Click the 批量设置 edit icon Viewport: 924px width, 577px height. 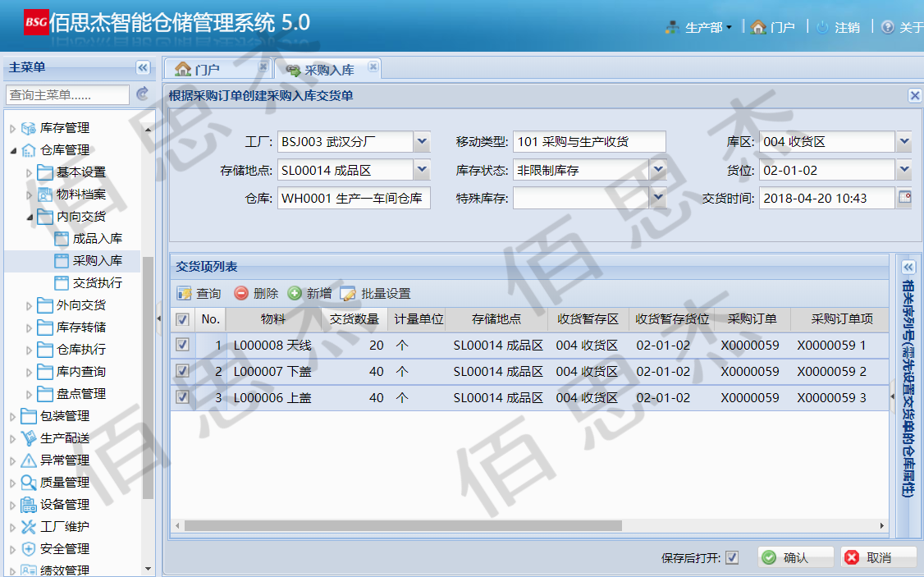click(348, 294)
